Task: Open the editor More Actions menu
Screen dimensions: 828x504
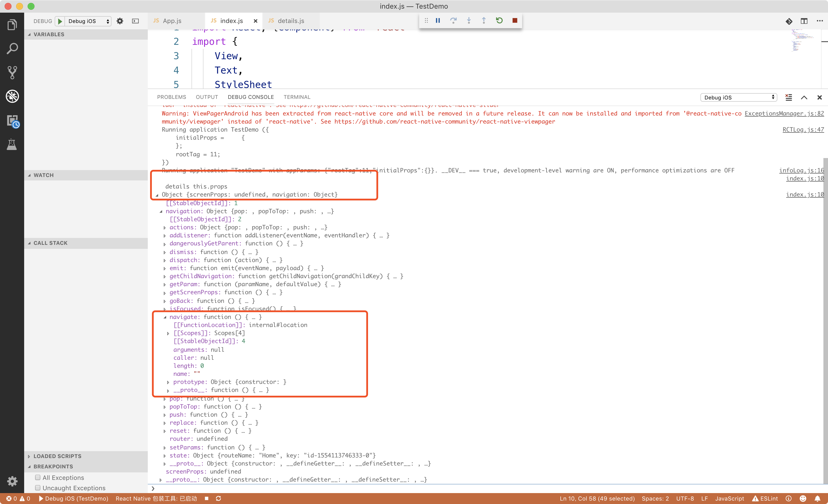Action: [x=820, y=21]
